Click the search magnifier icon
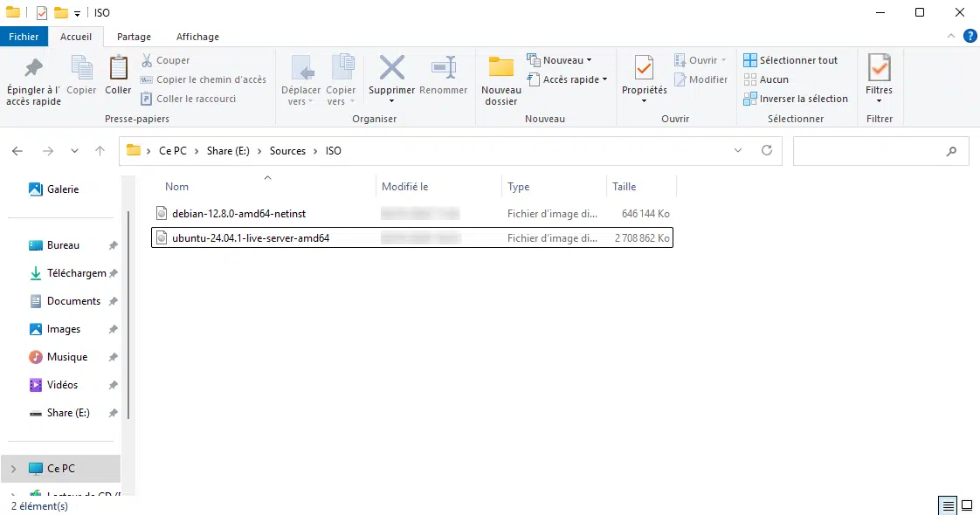 [x=951, y=151]
